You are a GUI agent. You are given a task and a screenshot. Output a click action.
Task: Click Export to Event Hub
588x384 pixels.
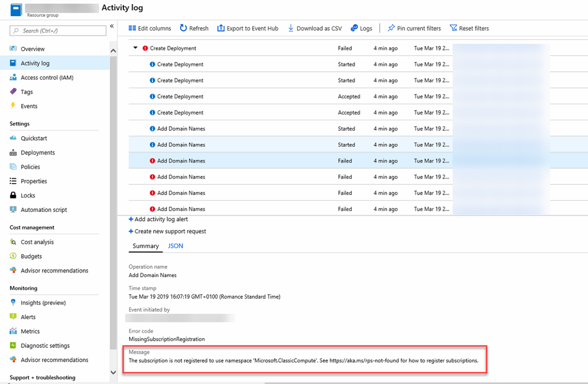pos(248,28)
